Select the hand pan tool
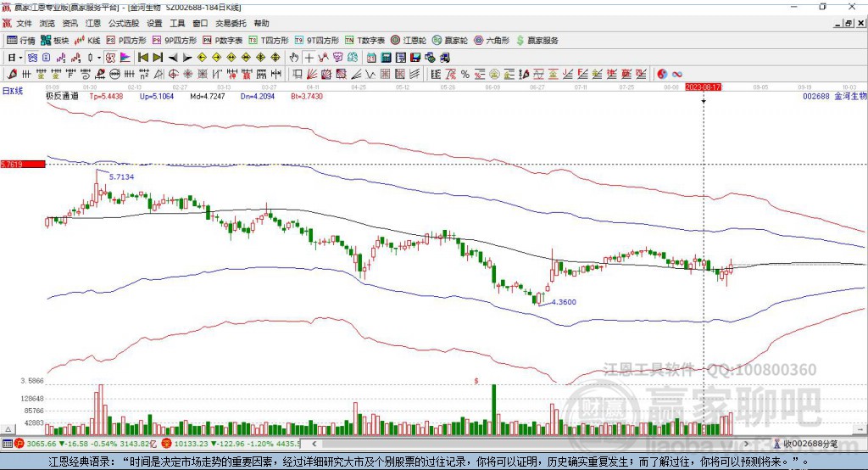This screenshot has width=868, height=470. [x=294, y=58]
